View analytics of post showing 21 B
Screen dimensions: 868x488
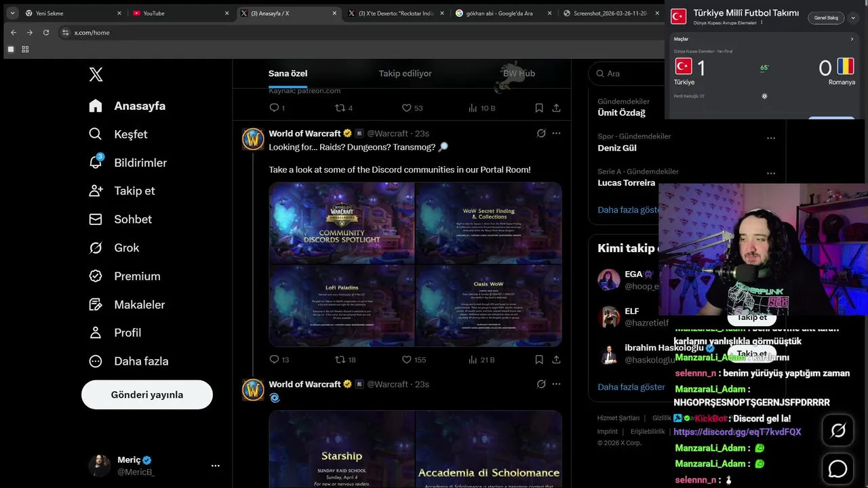[x=482, y=359]
